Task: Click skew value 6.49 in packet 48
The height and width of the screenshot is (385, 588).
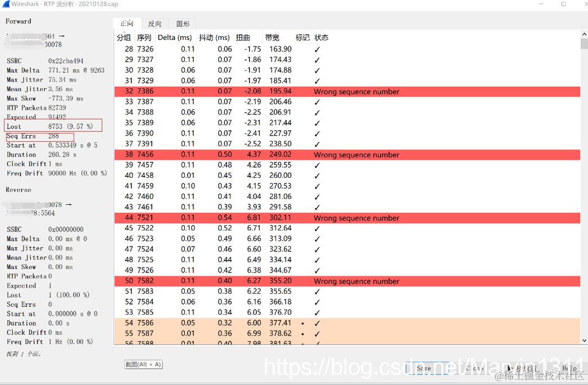Action: click(x=254, y=259)
